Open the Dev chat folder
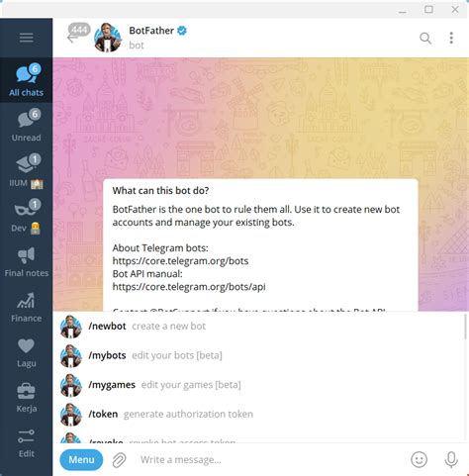469x476 pixels. click(x=26, y=216)
